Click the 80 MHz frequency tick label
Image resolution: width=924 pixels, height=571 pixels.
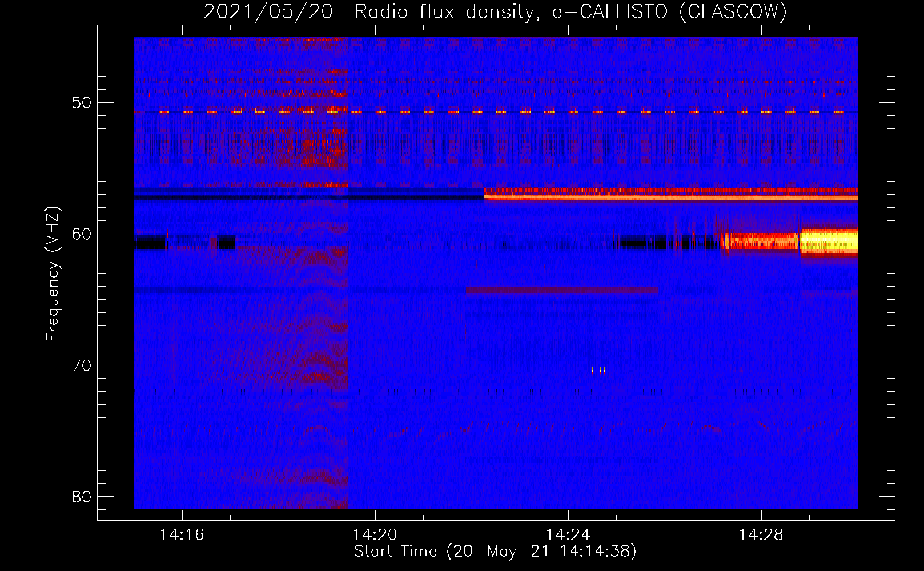tap(82, 497)
